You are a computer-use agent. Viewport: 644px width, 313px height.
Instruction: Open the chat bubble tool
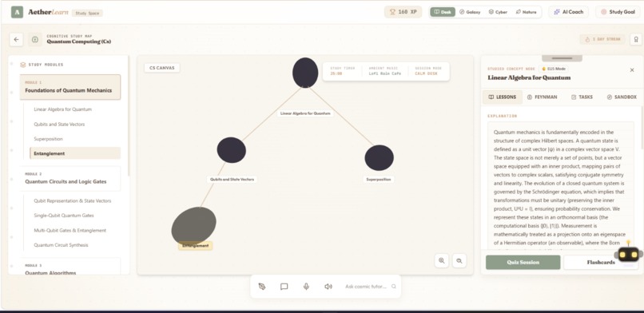coord(284,287)
